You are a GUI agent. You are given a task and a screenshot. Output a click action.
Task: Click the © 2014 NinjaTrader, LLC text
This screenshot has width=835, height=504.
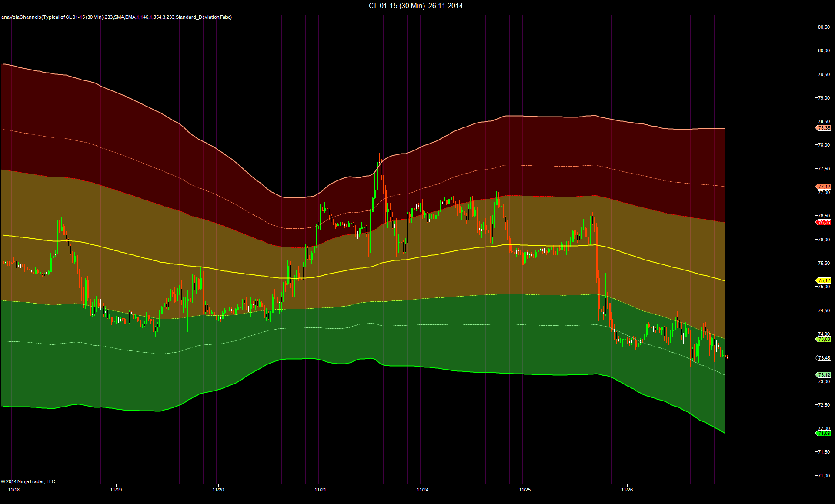click(x=28, y=481)
